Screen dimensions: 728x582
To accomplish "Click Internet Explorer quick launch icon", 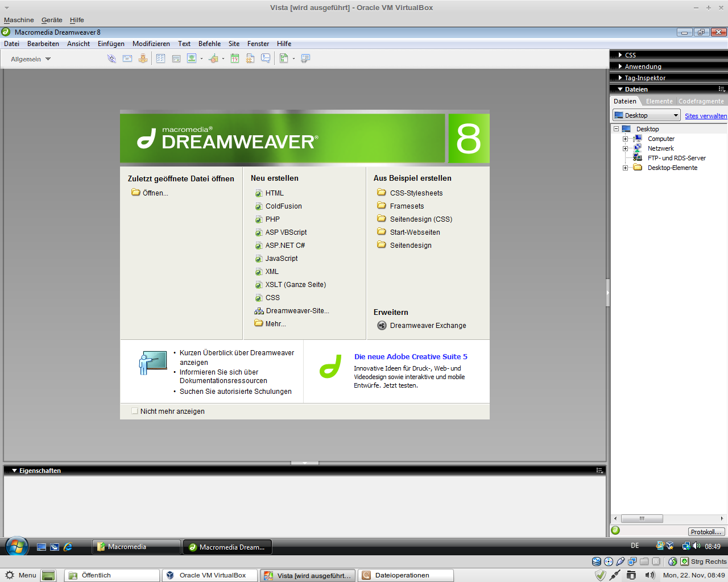I will (x=68, y=547).
